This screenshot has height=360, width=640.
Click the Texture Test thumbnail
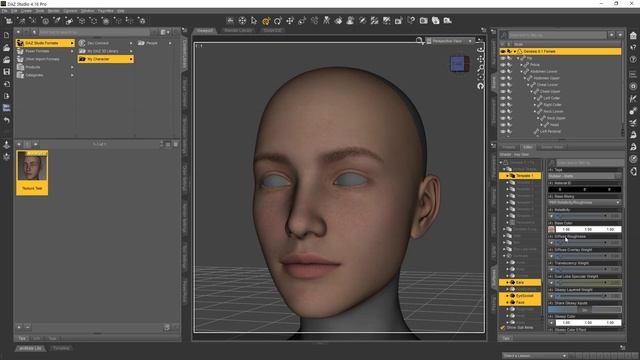pyautogui.click(x=32, y=172)
